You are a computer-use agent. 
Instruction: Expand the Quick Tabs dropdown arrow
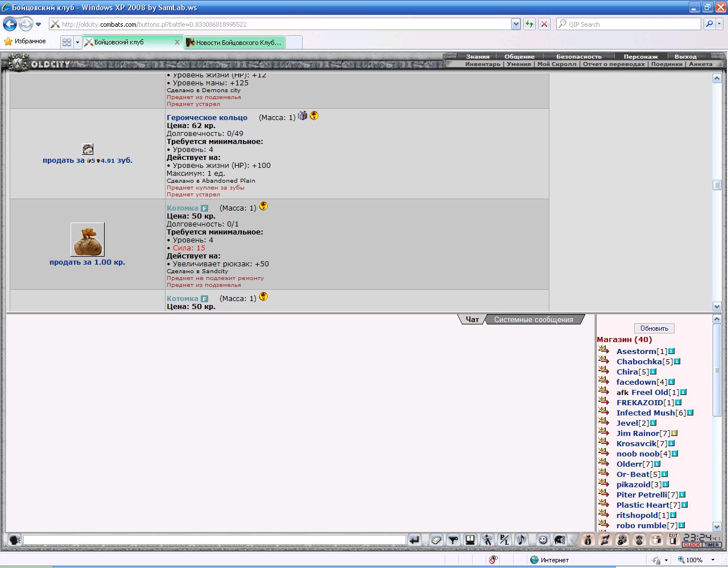tap(77, 42)
